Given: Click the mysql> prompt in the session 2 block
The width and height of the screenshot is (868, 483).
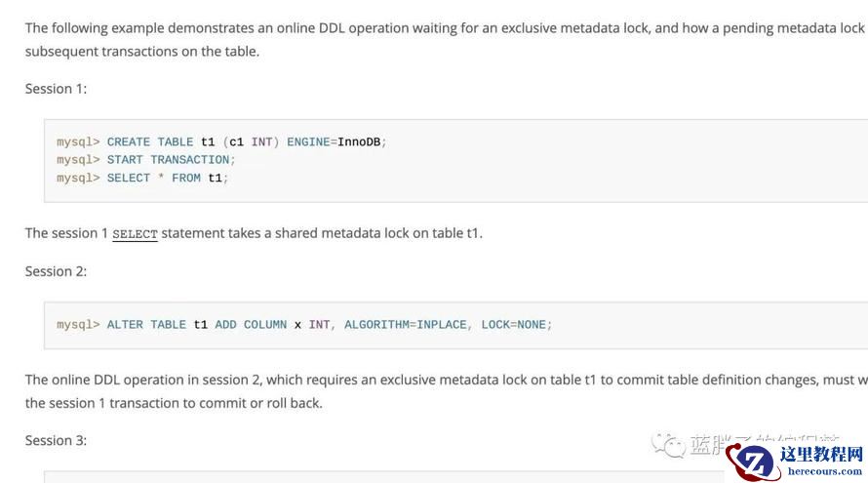Looking at the screenshot, I should click(x=78, y=324).
